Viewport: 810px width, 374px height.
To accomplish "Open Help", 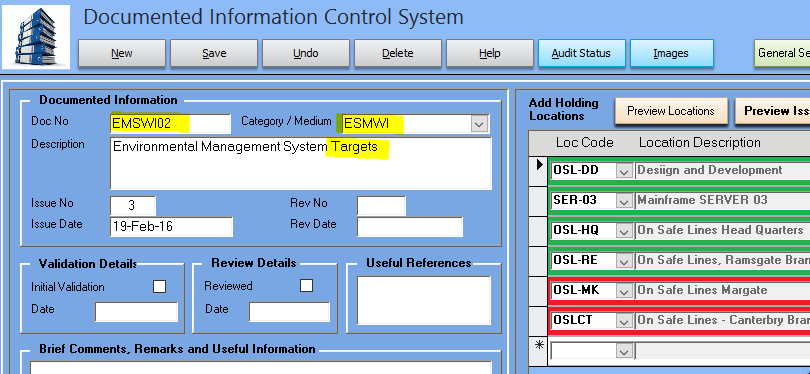I will coord(490,53).
